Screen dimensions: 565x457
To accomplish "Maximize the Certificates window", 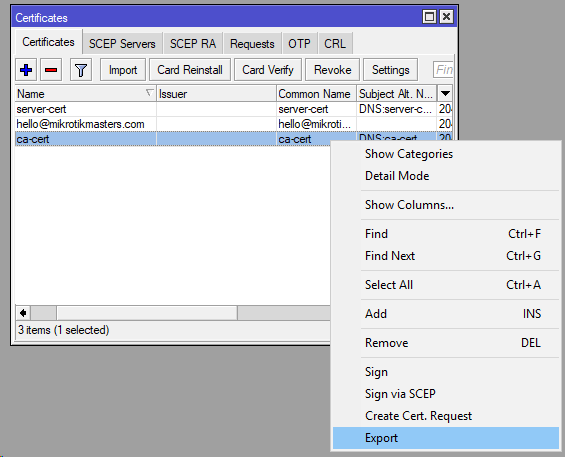I will [429, 17].
